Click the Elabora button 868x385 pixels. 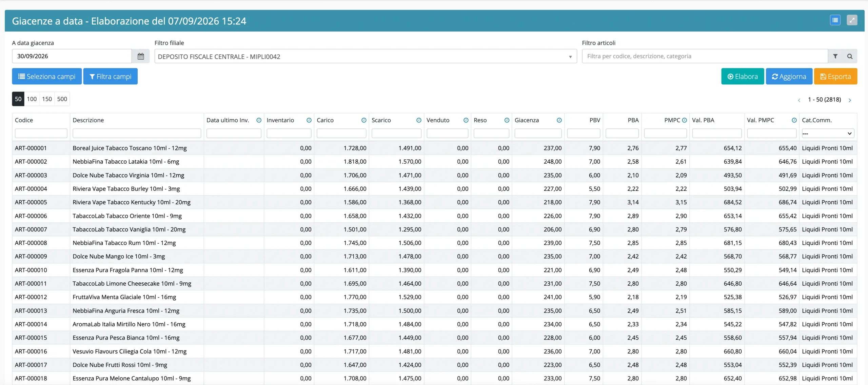click(x=743, y=77)
